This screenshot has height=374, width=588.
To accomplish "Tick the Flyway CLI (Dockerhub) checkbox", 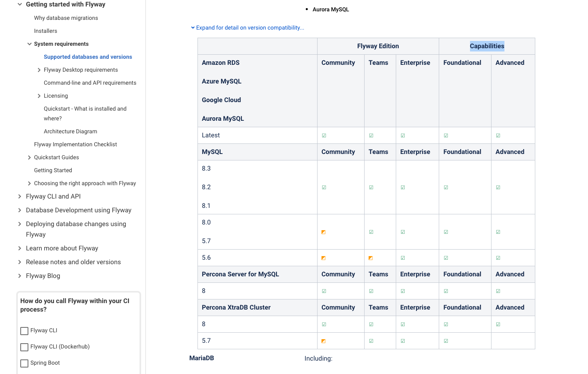I will tap(24, 347).
